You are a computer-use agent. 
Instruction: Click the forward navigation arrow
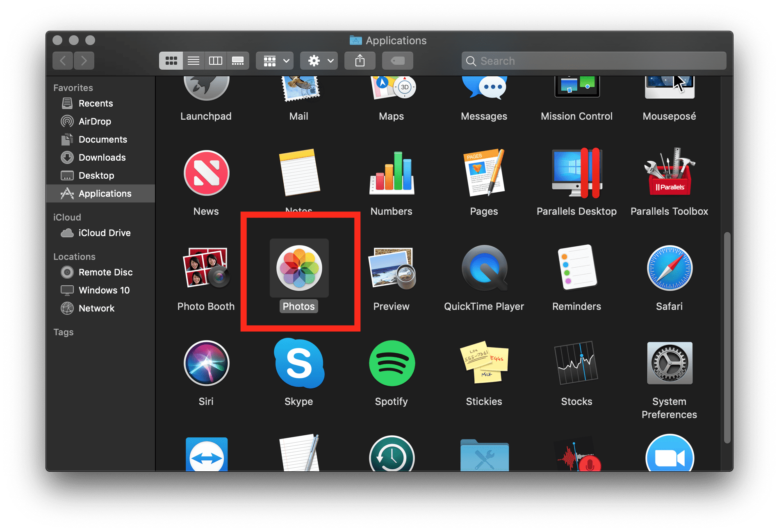pos(84,60)
